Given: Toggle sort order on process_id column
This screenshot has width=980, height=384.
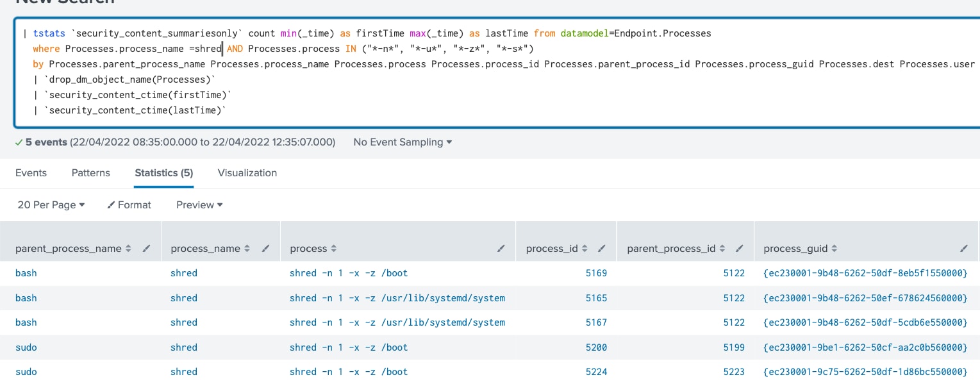Looking at the screenshot, I should 584,249.
